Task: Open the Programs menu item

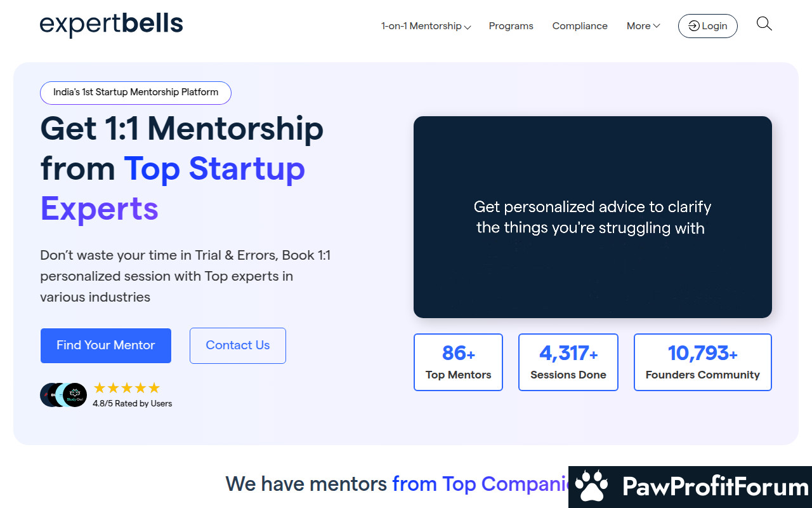Action: pos(511,26)
